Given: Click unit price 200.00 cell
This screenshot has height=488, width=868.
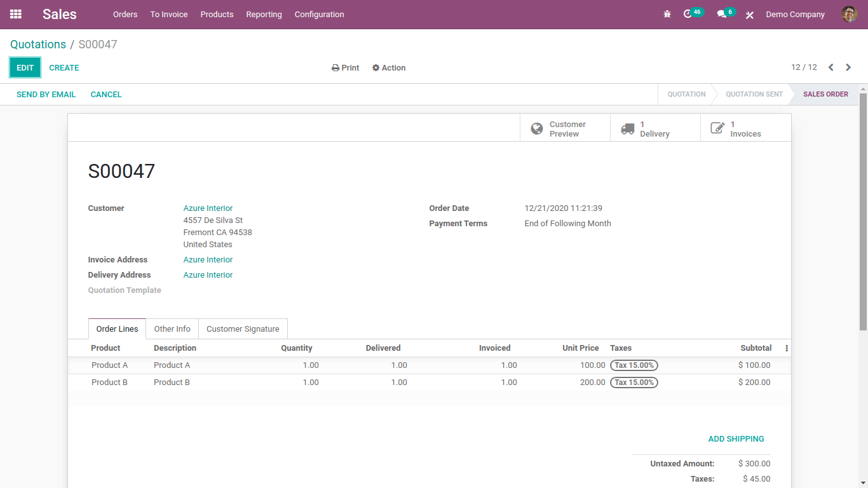Looking at the screenshot, I should tap(593, 383).
